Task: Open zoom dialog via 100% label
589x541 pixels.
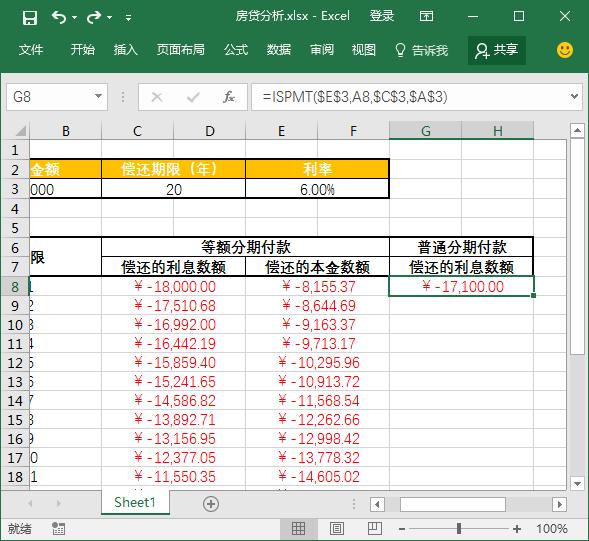Action: [551, 529]
